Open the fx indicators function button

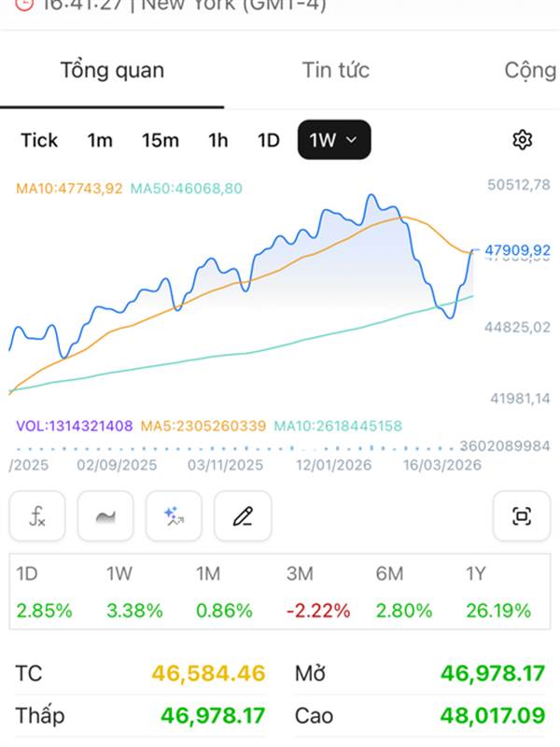tap(37, 515)
